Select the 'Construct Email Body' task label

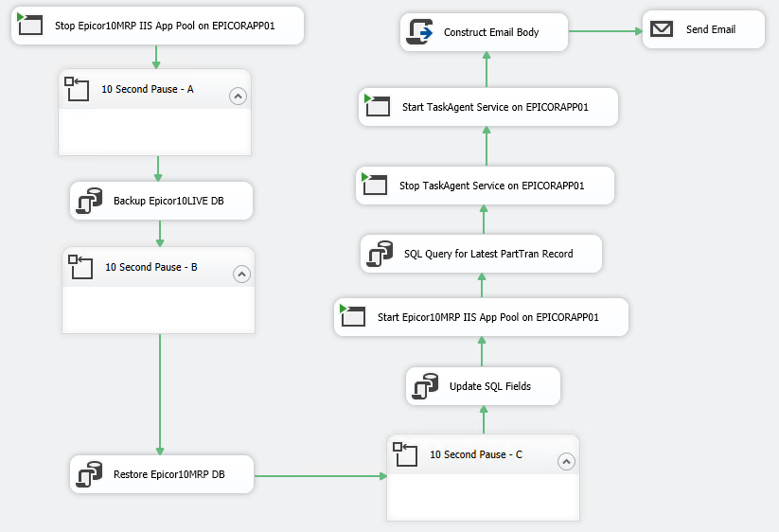pos(491,32)
